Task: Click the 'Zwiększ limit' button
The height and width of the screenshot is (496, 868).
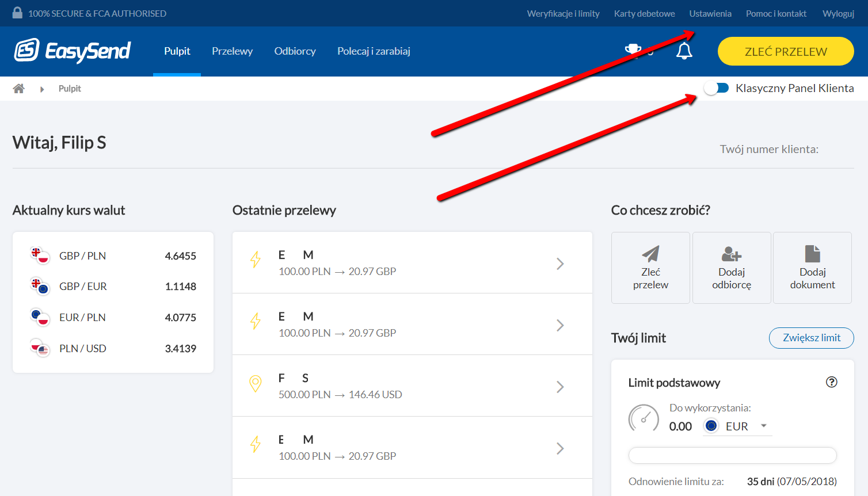Action: click(811, 338)
